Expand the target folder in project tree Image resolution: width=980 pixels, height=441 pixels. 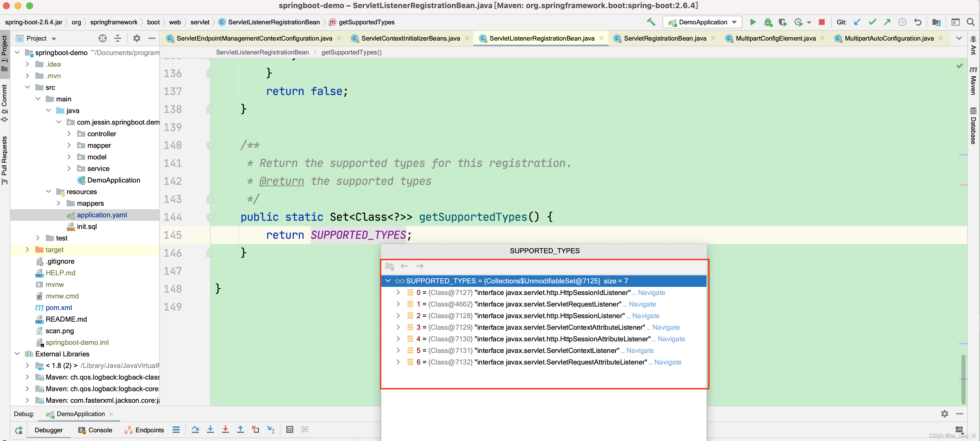[x=28, y=249]
